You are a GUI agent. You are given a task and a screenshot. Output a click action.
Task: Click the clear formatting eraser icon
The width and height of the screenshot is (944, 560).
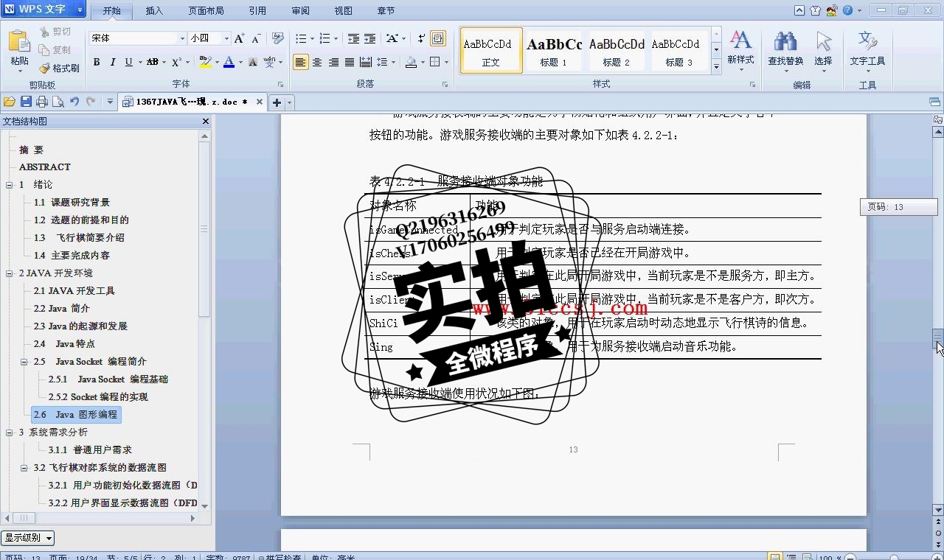pos(277,38)
